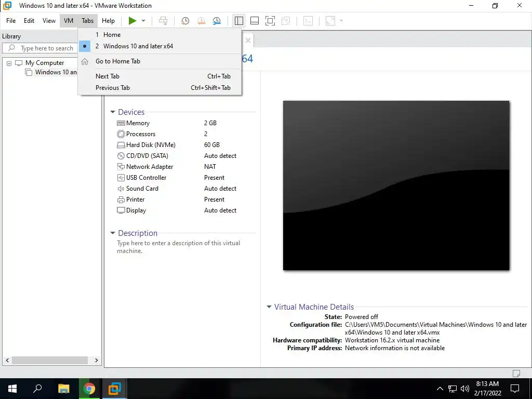Toggle the Library sidebar view icon
Image resolution: width=532 pixels, height=399 pixels.
click(239, 21)
